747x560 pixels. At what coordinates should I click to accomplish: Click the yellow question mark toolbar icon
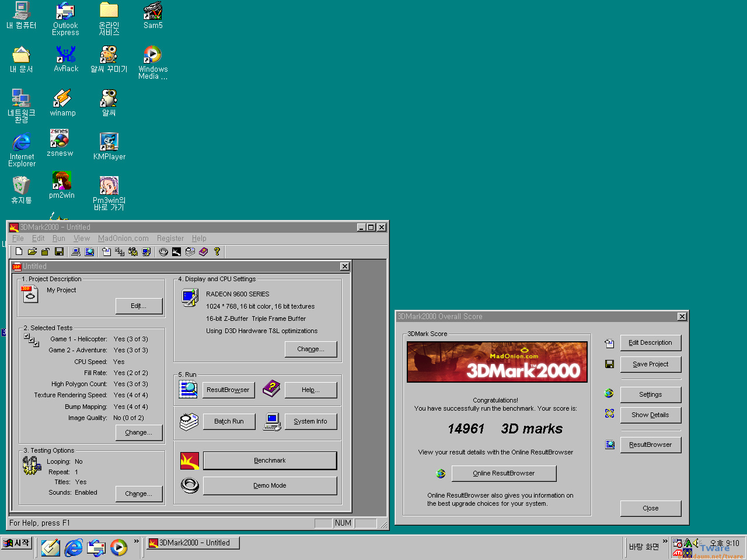point(217,251)
